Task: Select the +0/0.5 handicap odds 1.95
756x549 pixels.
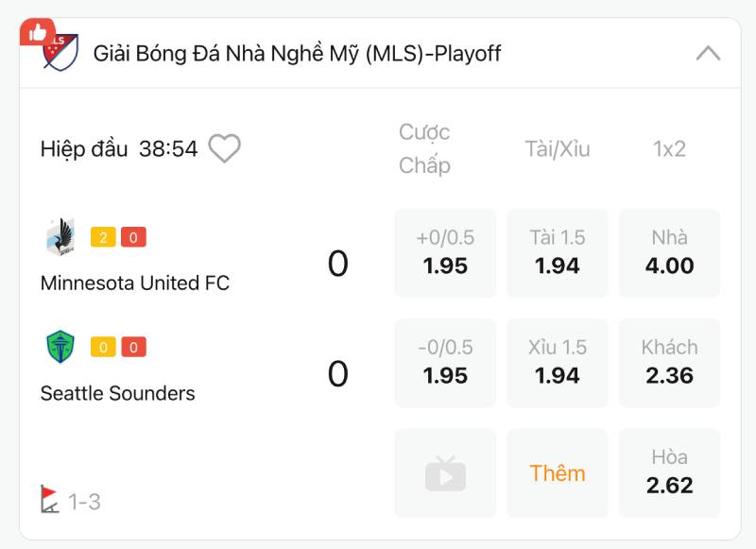Action: 445,253
